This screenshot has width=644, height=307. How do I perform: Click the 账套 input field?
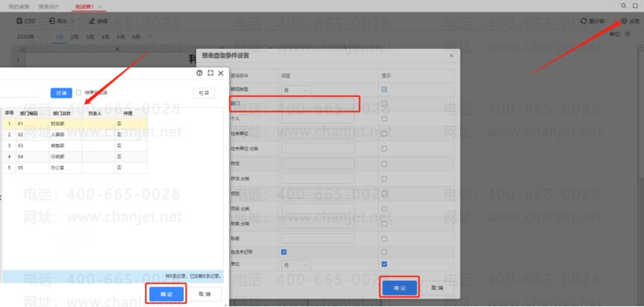click(x=318, y=239)
